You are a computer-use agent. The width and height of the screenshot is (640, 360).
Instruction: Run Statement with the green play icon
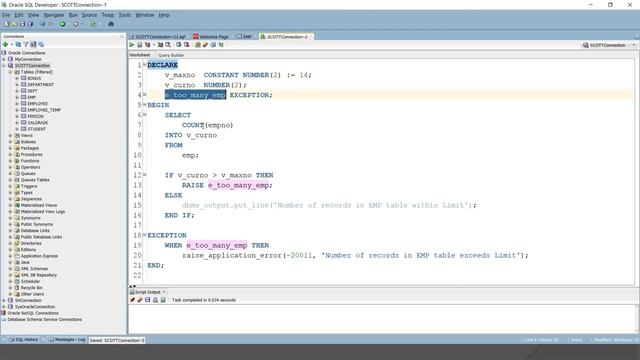tap(131, 45)
